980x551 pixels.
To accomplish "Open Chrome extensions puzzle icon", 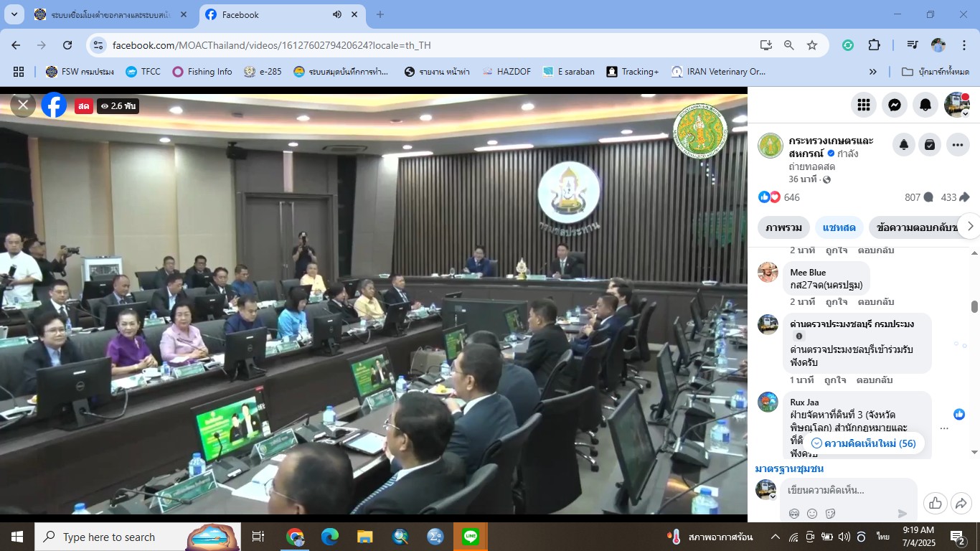I will click(x=874, y=45).
